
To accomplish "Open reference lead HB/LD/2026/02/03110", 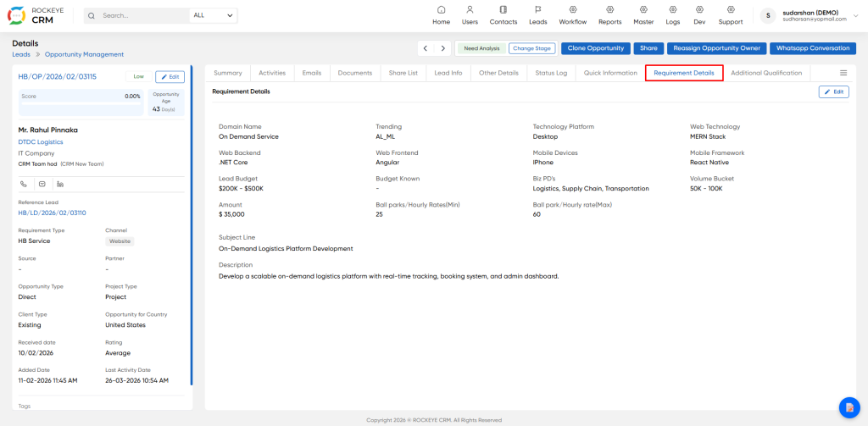I will pyautogui.click(x=52, y=213).
